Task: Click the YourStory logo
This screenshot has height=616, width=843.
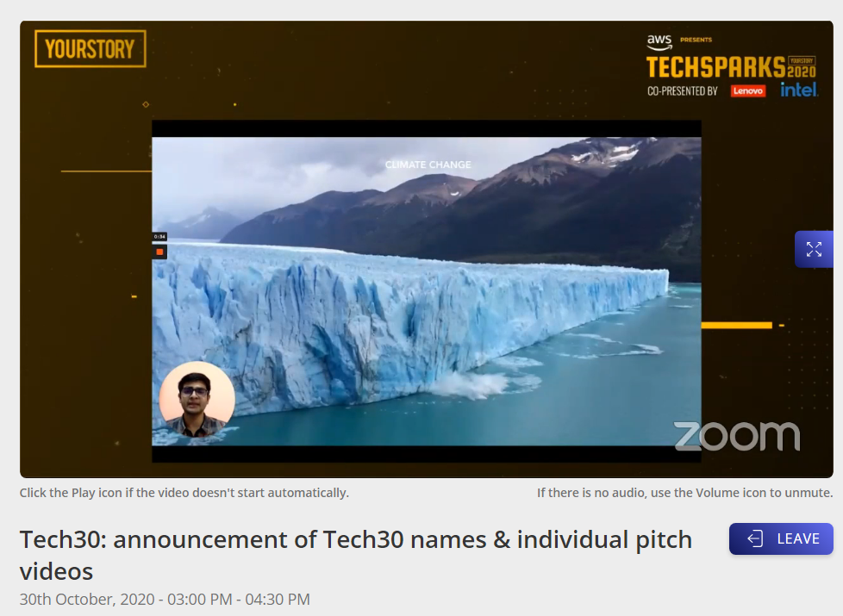Action: (91, 49)
